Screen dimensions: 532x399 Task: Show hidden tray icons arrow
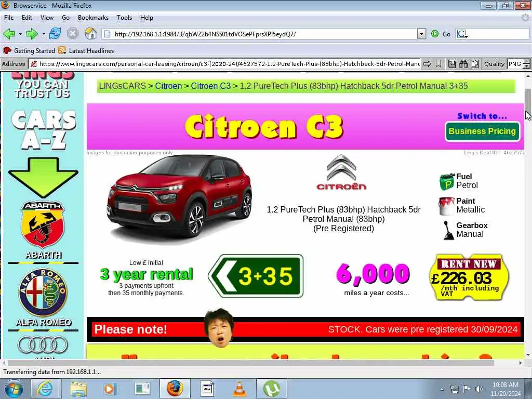click(442, 389)
